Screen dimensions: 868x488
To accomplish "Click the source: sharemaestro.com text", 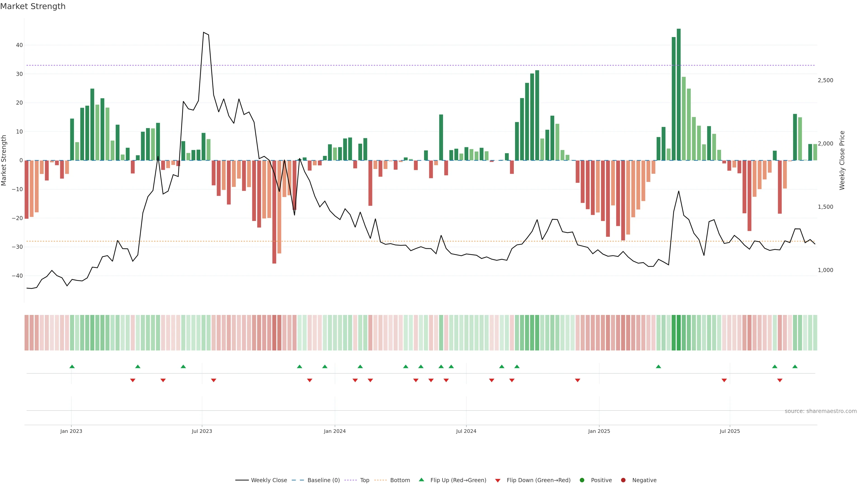I will pyautogui.click(x=821, y=411).
